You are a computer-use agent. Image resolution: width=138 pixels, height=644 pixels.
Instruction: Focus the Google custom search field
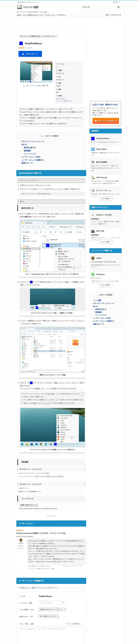pos(98,7)
